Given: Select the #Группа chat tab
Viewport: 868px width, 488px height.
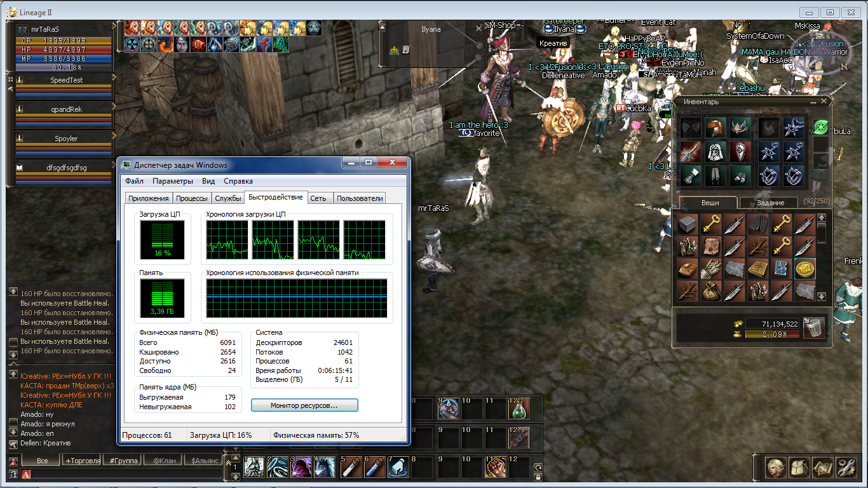Looking at the screenshot, I should click(x=123, y=461).
